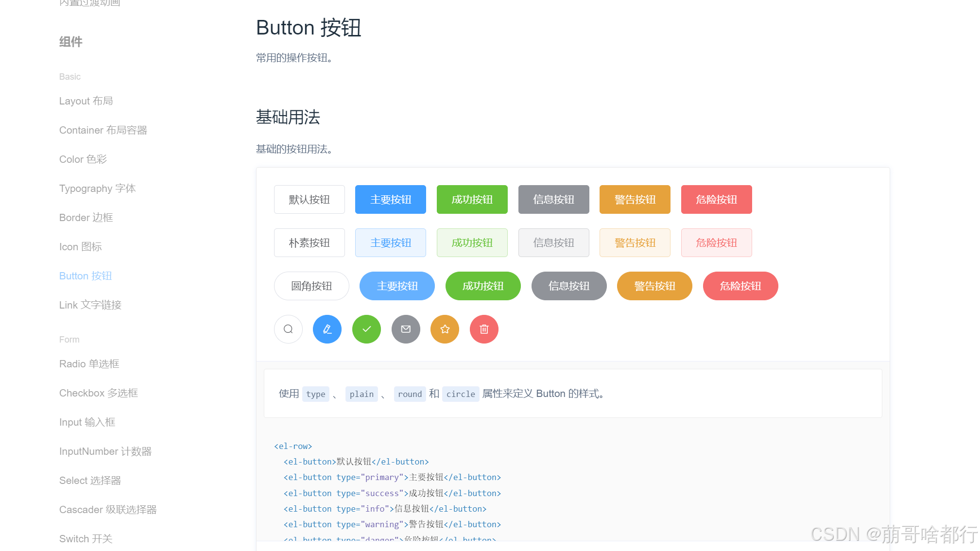
Task: Click the rounded blue 主要按钮 button
Action: tap(397, 286)
